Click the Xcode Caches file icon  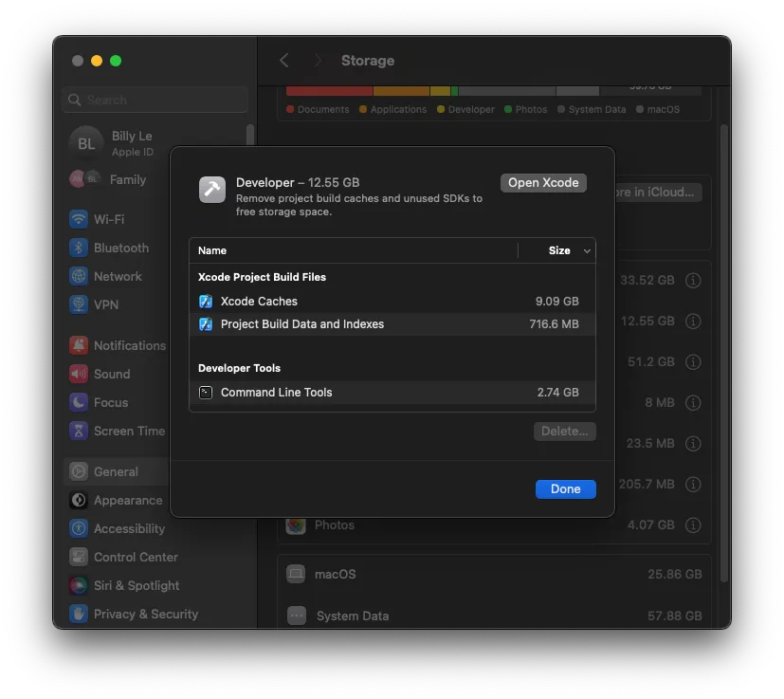pyautogui.click(x=206, y=302)
